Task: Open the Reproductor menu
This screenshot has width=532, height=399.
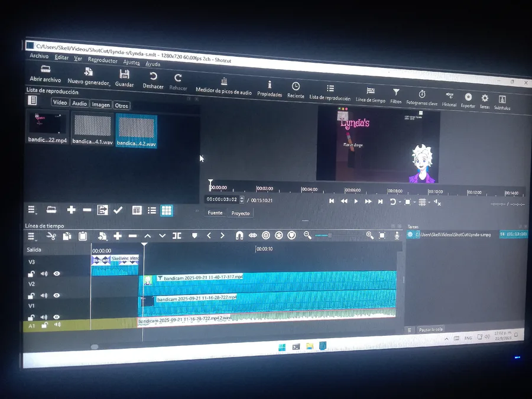Action: click(x=102, y=60)
